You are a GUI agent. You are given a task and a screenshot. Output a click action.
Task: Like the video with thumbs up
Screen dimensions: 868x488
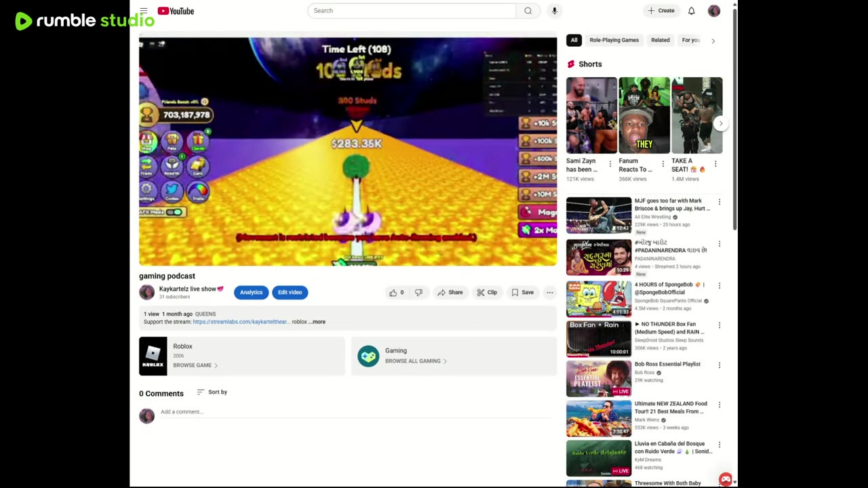pos(396,293)
